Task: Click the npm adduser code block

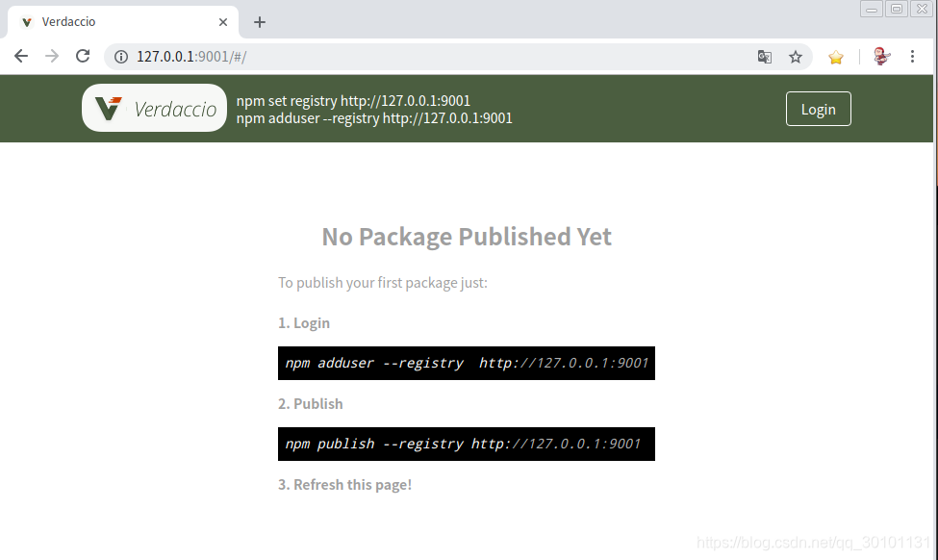Action: 467,363
